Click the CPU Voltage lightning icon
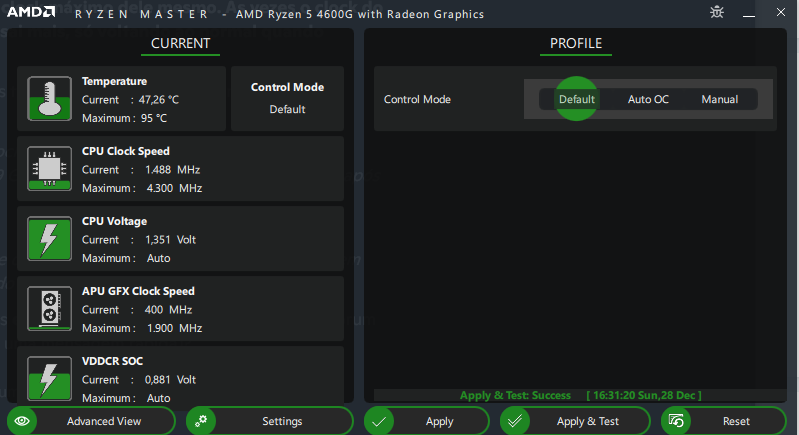Viewport: 799px width, 435px height. pyautogui.click(x=47, y=238)
